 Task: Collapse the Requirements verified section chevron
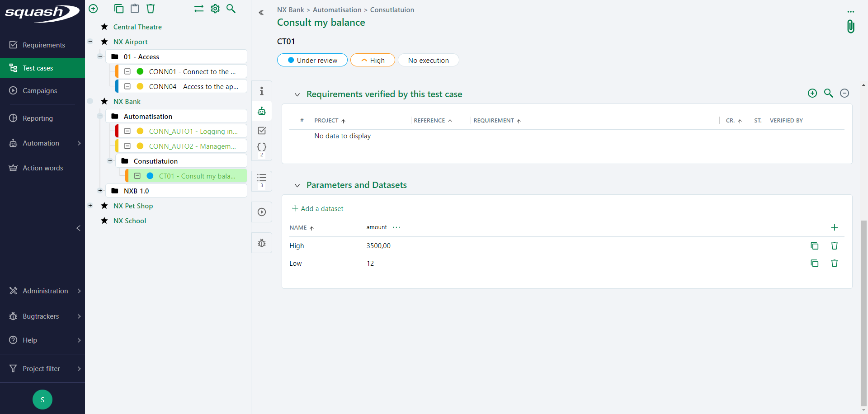pyautogui.click(x=297, y=94)
